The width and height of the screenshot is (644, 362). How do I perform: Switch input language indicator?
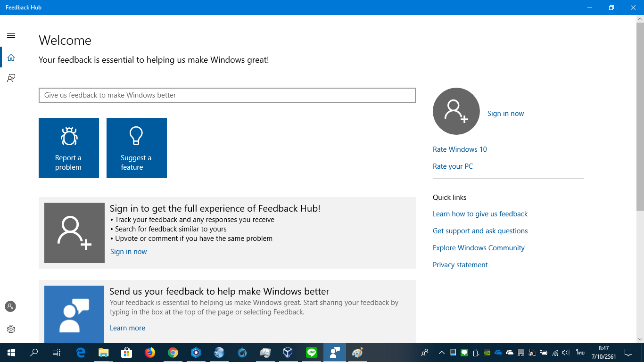click(580, 353)
